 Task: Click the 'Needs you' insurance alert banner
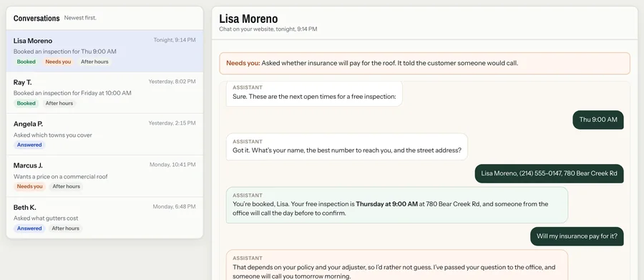point(424,63)
